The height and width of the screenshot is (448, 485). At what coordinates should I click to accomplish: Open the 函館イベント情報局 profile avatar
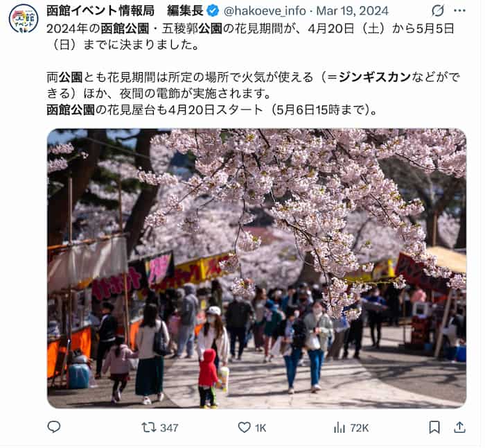[24, 19]
